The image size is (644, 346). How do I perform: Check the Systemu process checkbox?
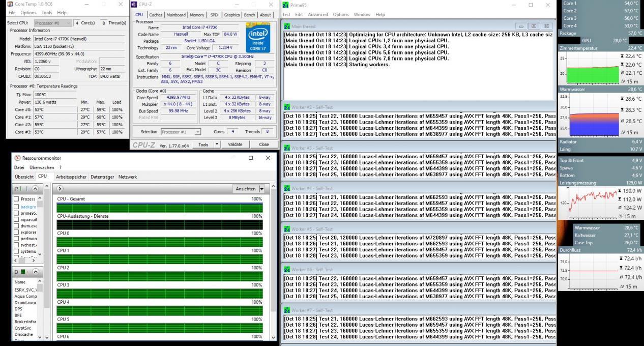click(17, 251)
